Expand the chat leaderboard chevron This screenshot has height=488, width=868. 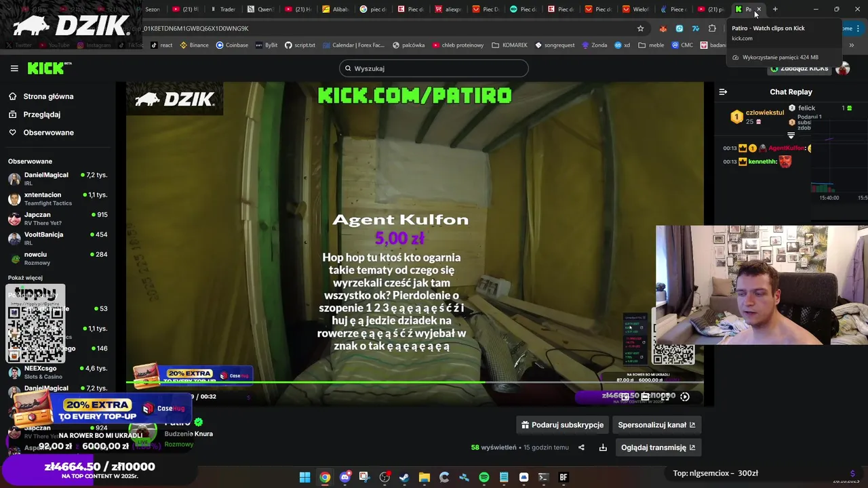click(791, 136)
